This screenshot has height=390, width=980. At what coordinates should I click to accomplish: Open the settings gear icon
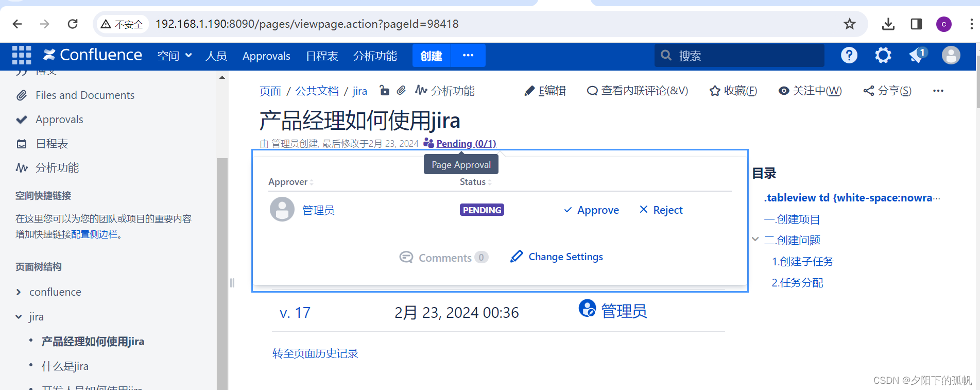click(883, 55)
